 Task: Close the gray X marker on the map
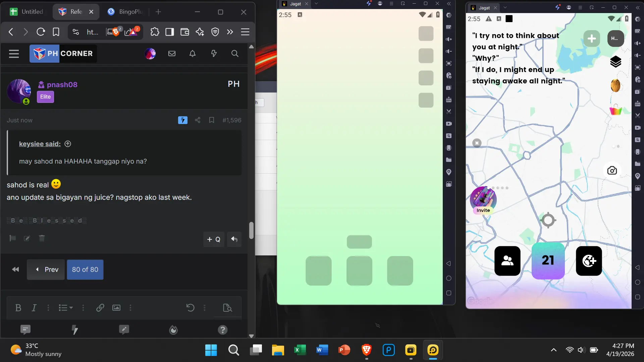point(477,143)
